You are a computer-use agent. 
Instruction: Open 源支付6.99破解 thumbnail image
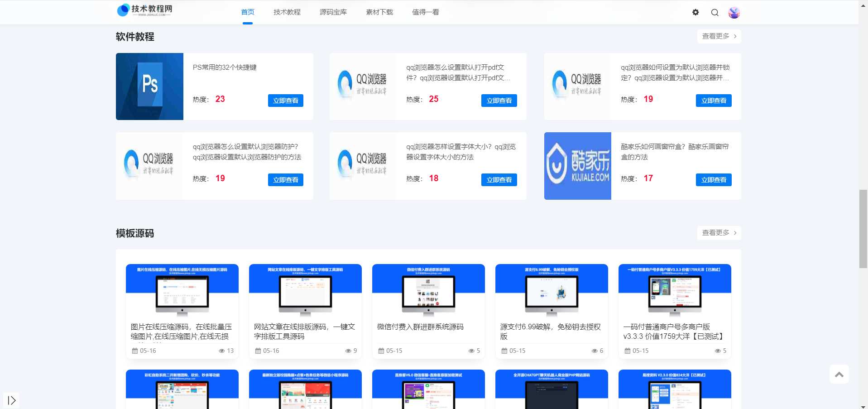pyautogui.click(x=551, y=290)
